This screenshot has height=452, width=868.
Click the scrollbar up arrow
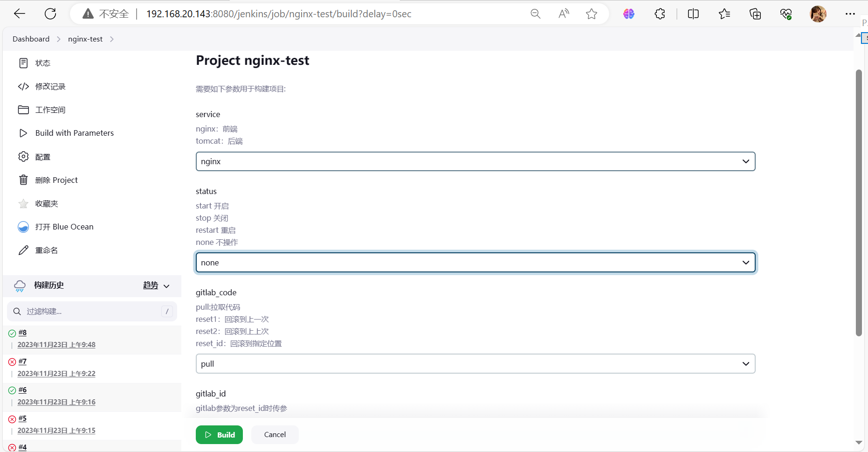point(858,35)
